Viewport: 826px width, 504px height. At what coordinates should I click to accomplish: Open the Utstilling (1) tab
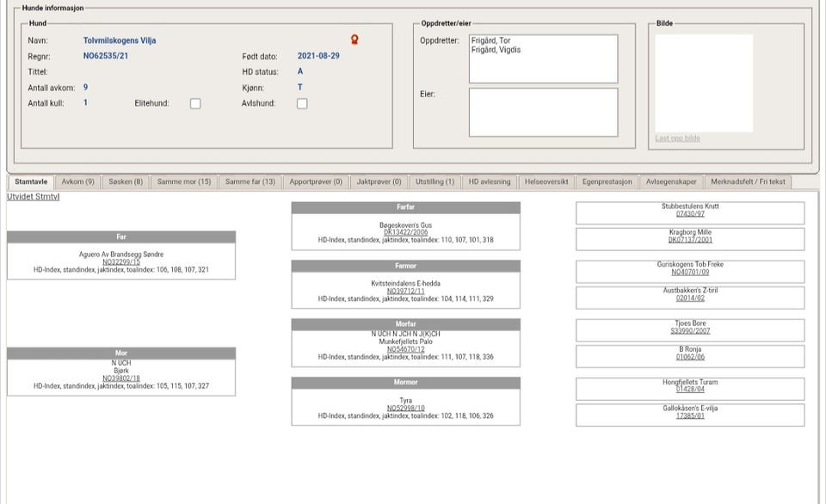(x=435, y=181)
